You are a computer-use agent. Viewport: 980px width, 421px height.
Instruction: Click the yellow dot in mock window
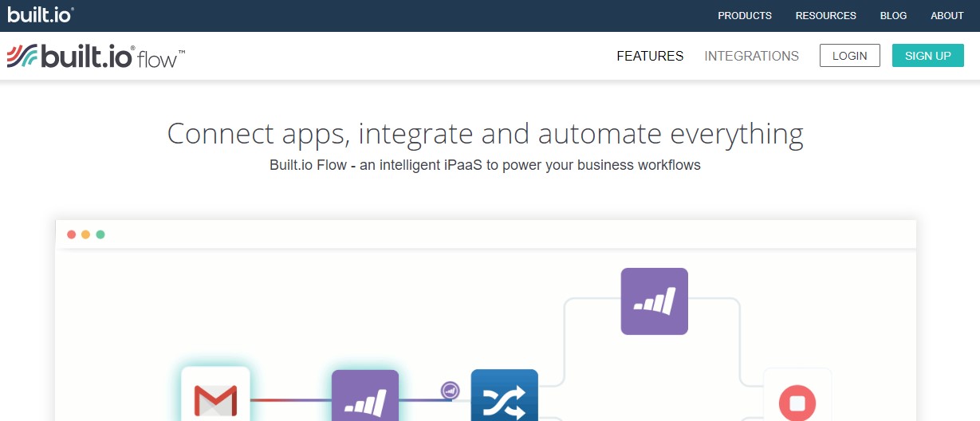(86, 234)
